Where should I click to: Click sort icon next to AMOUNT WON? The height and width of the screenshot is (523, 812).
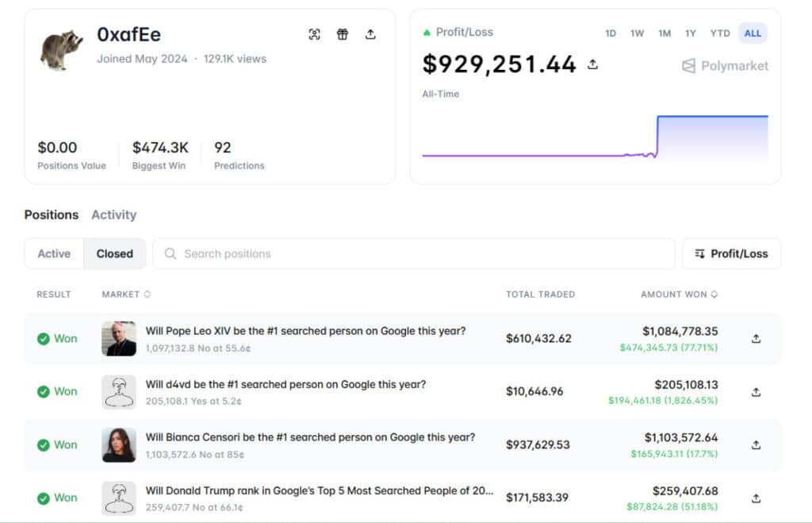pos(714,294)
